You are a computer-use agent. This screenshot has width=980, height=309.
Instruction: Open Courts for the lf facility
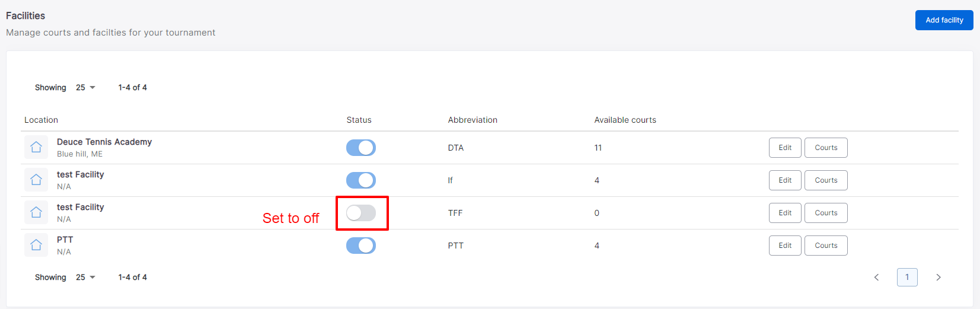[826, 180]
